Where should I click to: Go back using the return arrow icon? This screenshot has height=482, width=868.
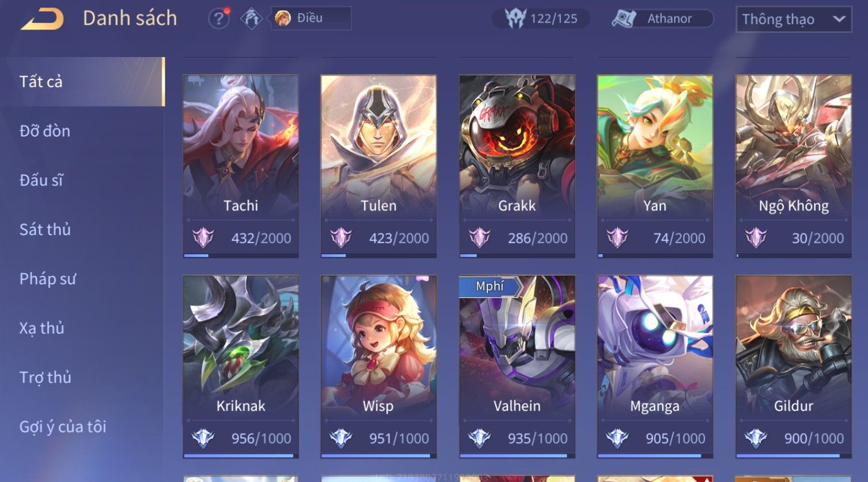point(42,18)
